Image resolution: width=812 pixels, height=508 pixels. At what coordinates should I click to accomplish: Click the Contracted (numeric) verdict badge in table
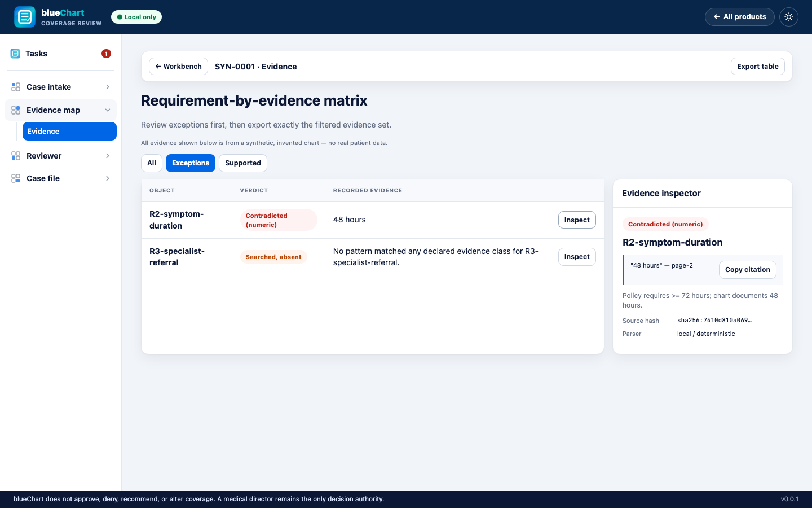pos(279,220)
